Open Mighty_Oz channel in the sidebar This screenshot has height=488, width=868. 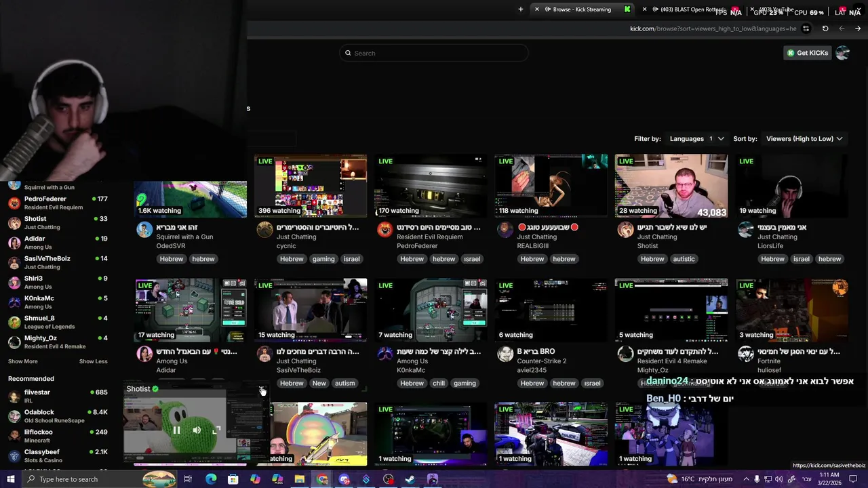point(58,342)
